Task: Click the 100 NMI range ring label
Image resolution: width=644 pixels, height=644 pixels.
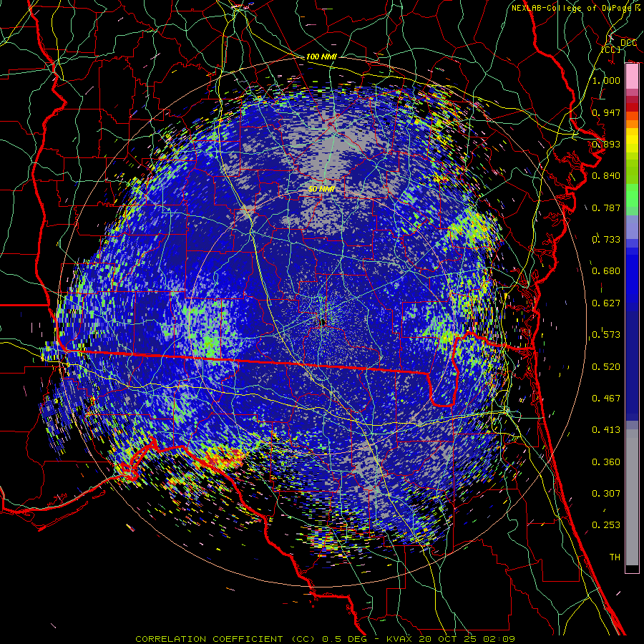Action: tap(321, 57)
